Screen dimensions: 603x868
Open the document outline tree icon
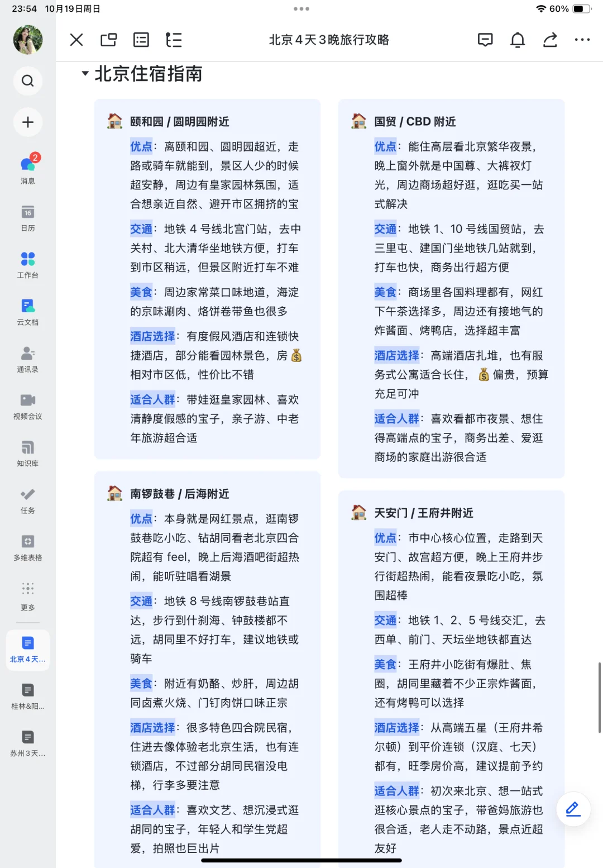[174, 40]
